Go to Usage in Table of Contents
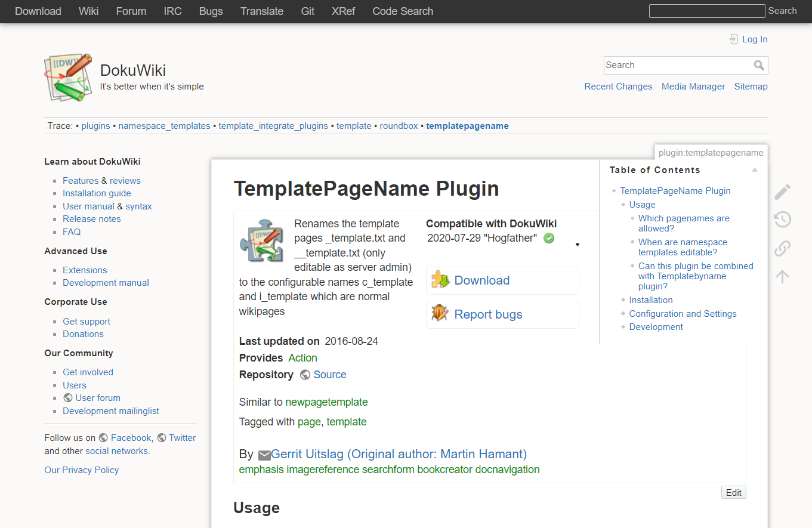 [642, 205]
